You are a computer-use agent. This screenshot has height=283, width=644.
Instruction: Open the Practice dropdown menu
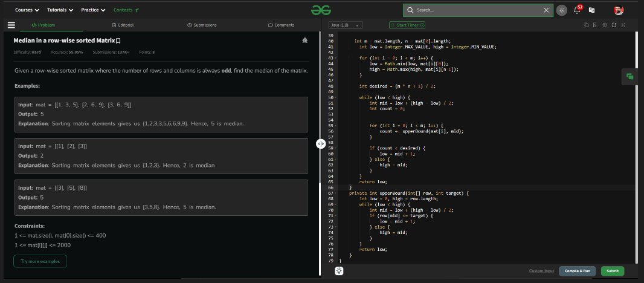(x=93, y=10)
